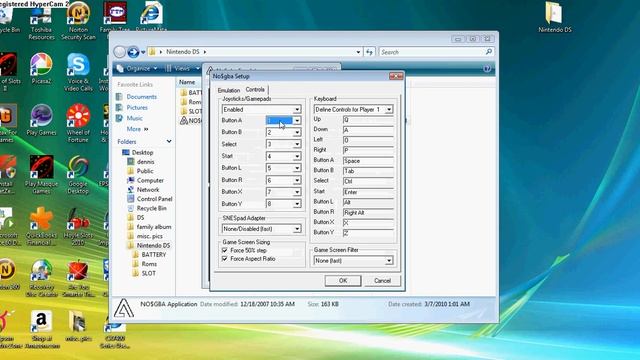Image resolution: width=640 pixels, height=360 pixels.
Task: Collapse the Folders pane chevron
Action: [x=169, y=141]
